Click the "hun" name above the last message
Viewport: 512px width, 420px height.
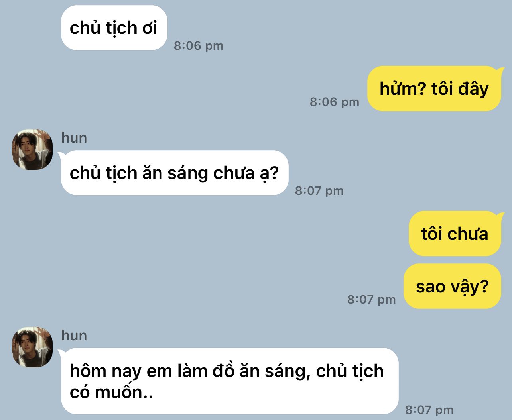74,336
